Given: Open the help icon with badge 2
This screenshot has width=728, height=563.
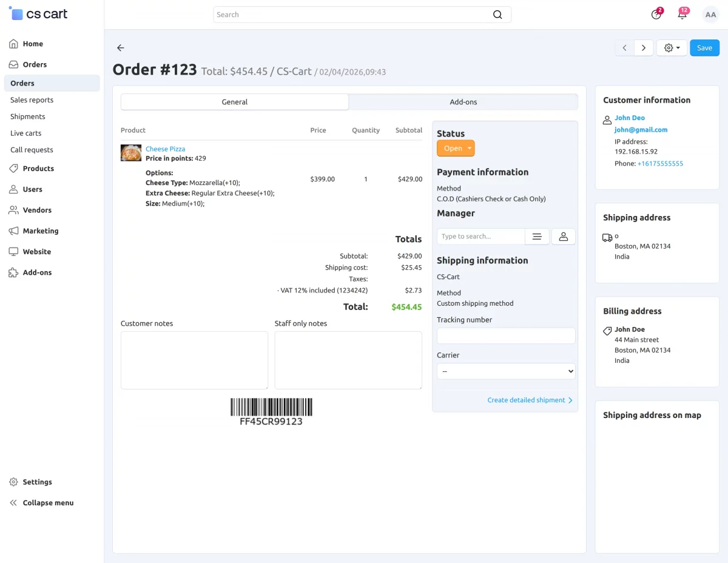Looking at the screenshot, I should [x=656, y=15].
